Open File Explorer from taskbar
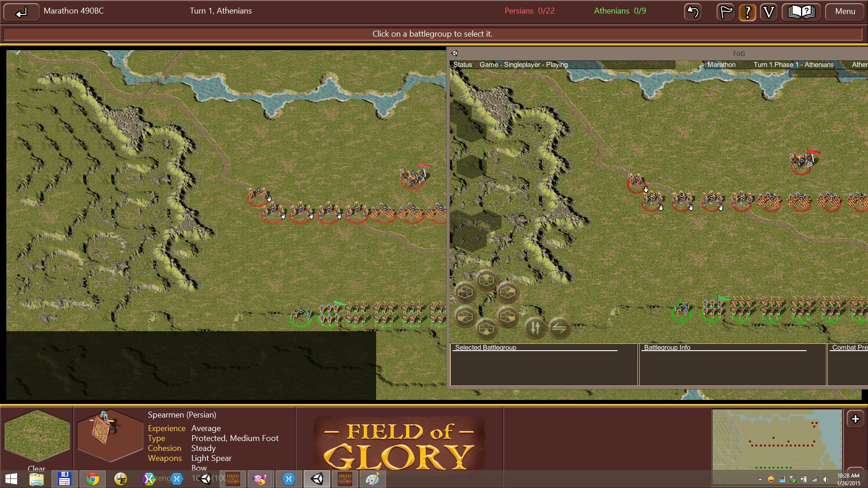The width and height of the screenshot is (868, 488). (37, 479)
